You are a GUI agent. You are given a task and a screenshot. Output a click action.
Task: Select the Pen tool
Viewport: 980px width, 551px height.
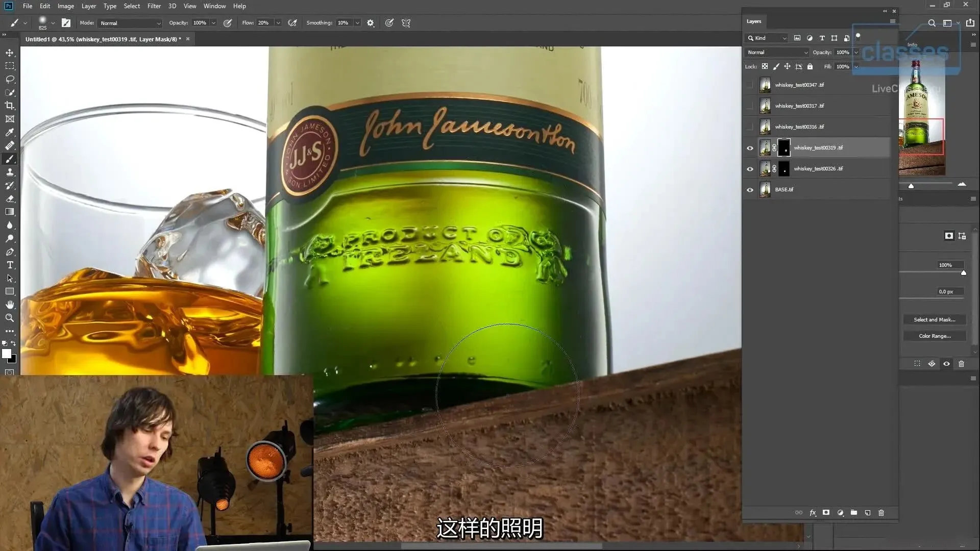(10, 252)
